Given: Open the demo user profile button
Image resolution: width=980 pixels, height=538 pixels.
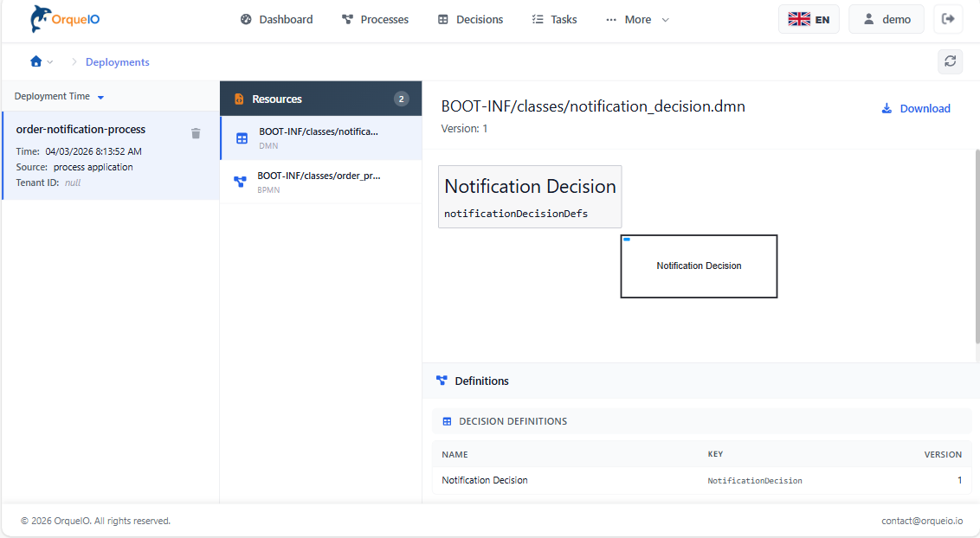Looking at the screenshot, I should point(886,19).
